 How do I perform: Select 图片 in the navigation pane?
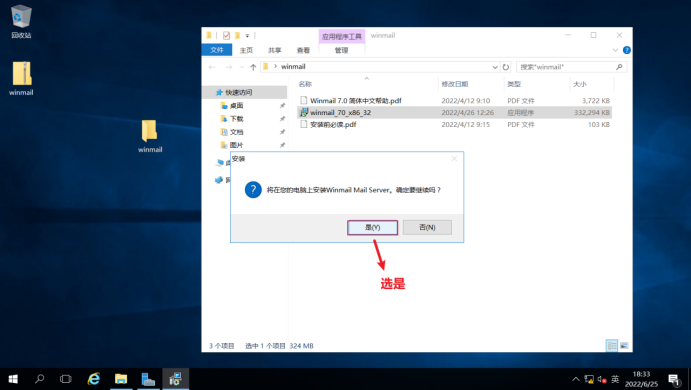point(236,145)
